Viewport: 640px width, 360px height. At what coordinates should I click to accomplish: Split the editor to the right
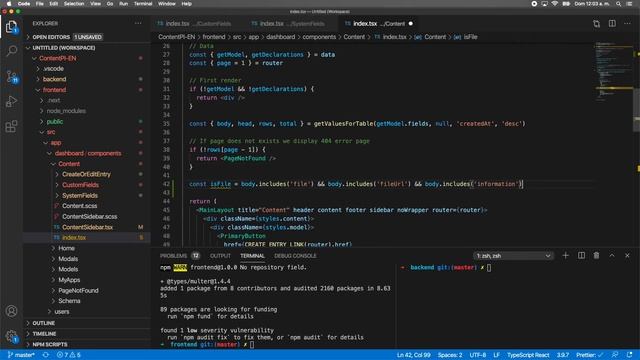point(612,24)
